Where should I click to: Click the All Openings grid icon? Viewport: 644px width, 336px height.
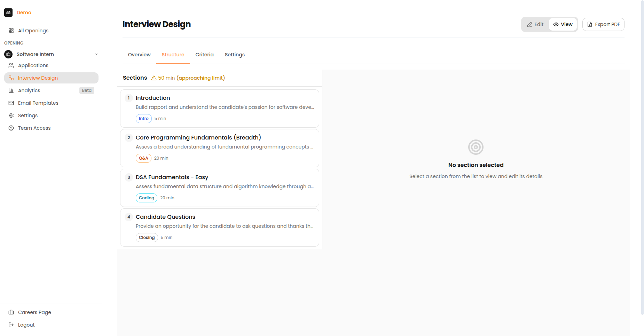[11, 31]
